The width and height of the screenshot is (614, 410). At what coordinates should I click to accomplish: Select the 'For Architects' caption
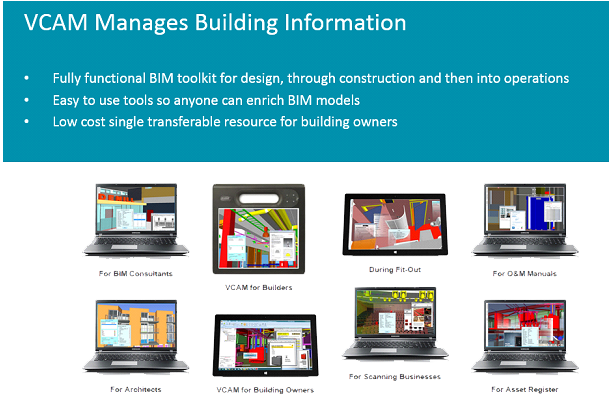pyautogui.click(x=135, y=390)
